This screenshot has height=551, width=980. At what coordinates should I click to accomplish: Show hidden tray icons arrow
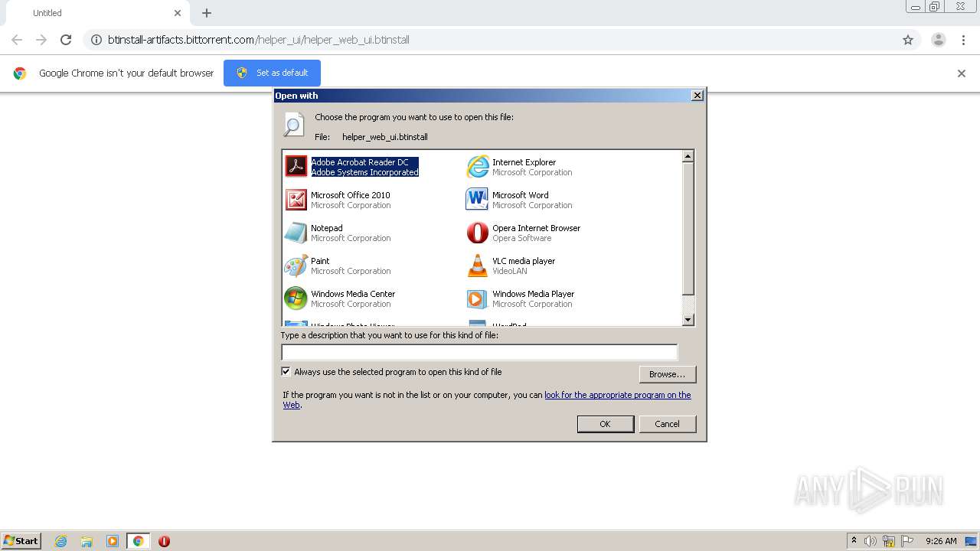coord(854,541)
